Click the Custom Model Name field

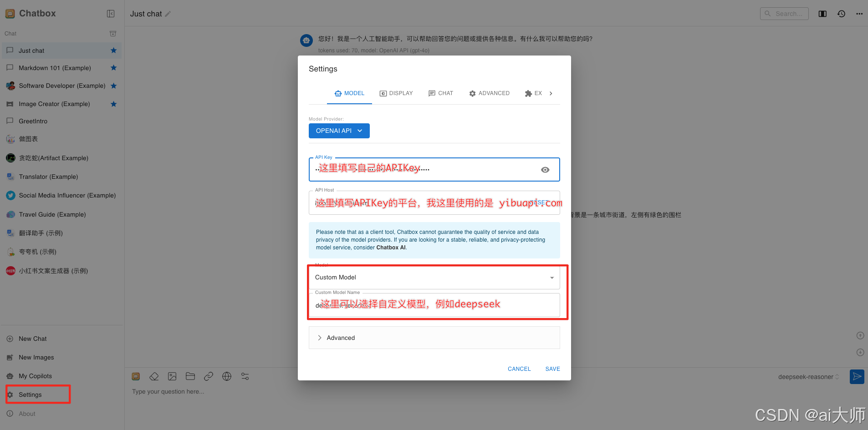(434, 305)
